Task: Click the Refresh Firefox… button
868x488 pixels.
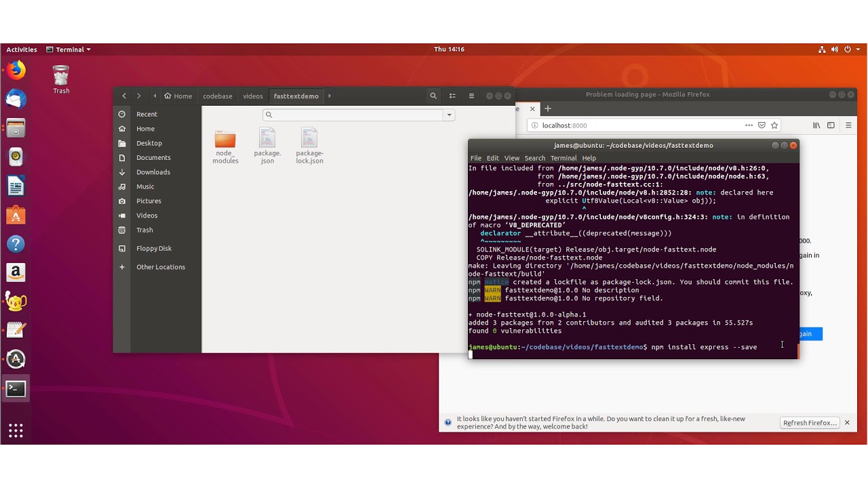Action: pos(810,423)
